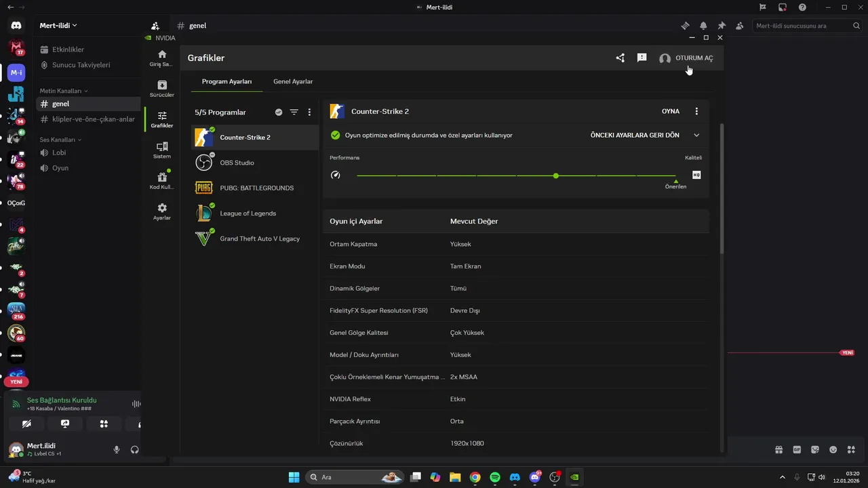
Task: Click the Çözünürlük 1920x1080 value
Action: click(x=467, y=443)
